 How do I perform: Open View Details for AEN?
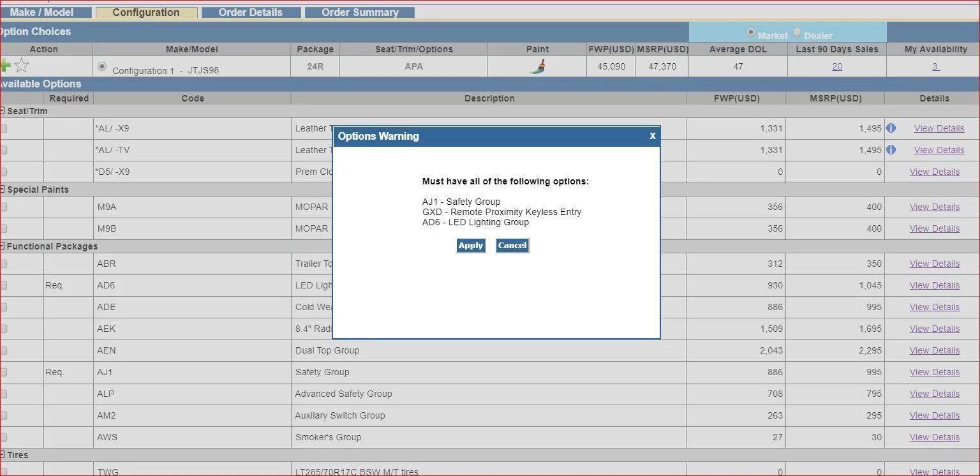tap(935, 350)
